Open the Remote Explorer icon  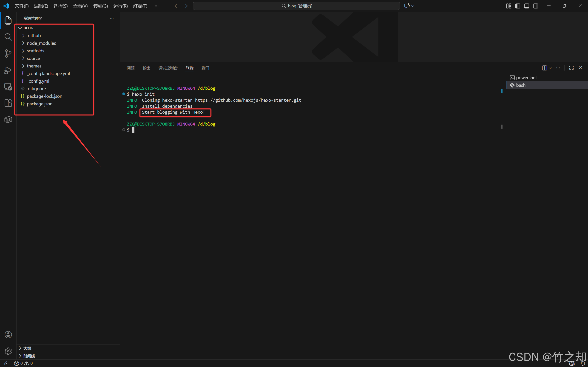[x=8, y=87]
